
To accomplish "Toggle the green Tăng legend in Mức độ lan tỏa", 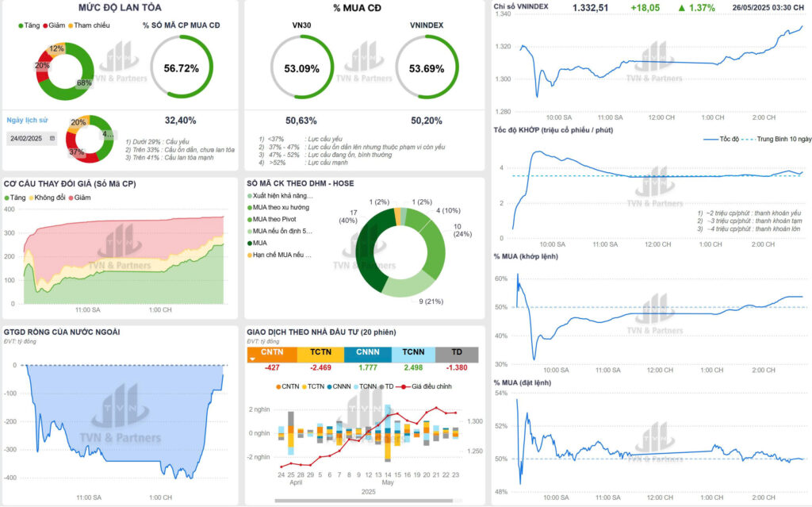I will (21, 25).
